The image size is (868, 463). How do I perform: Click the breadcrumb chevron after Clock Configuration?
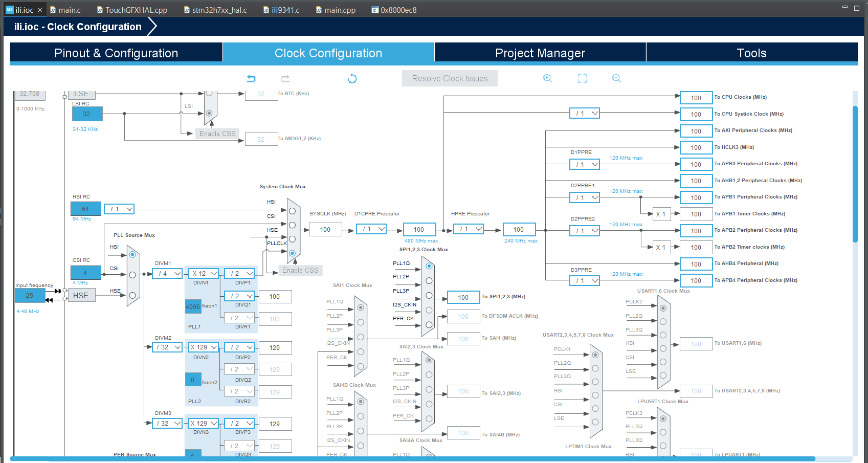(x=152, y=26)
